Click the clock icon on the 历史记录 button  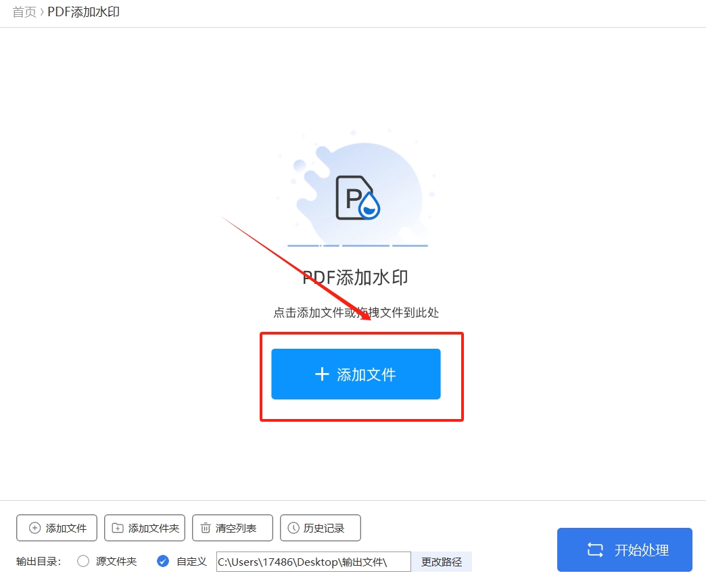292,528
